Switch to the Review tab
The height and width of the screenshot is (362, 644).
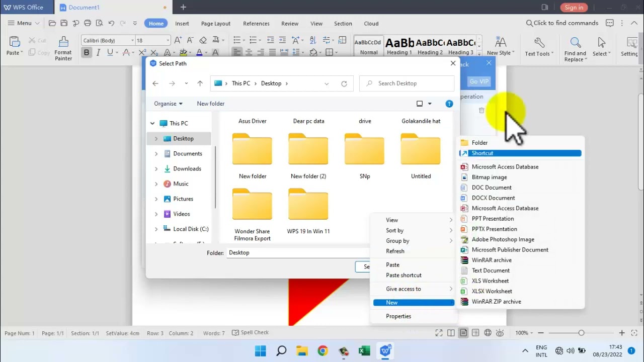coord(290,24)
